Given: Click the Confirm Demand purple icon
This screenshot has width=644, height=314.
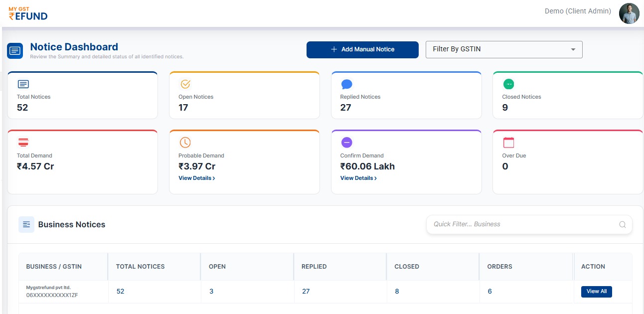Looking at the screenshot, I should 347,143.
